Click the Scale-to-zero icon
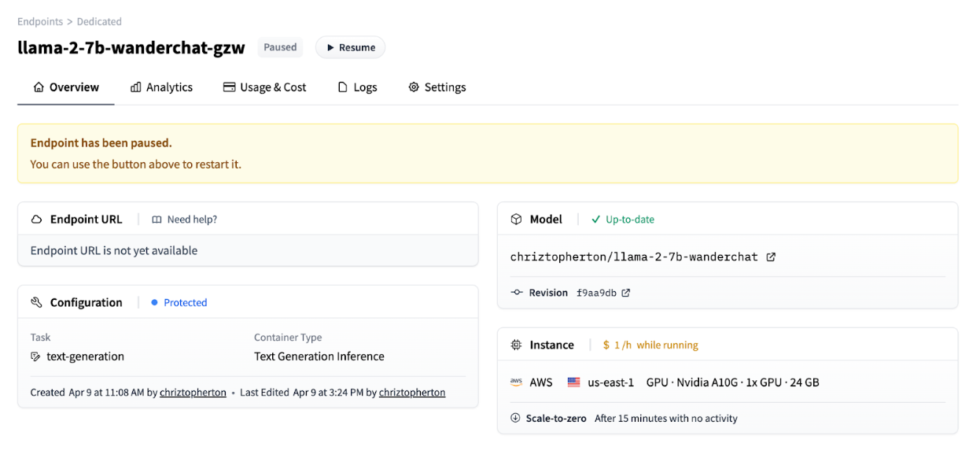980x458 pixels. (515, 418)
